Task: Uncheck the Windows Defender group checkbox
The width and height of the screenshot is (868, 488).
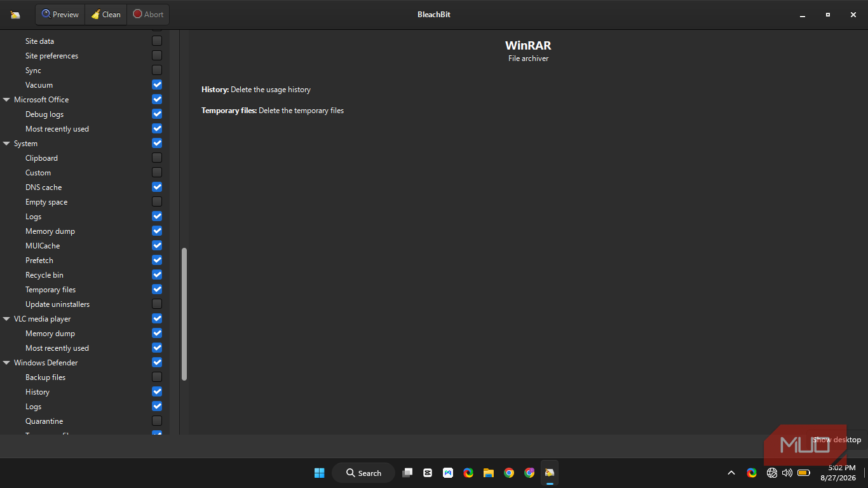Action: click(x=157, y=362)
